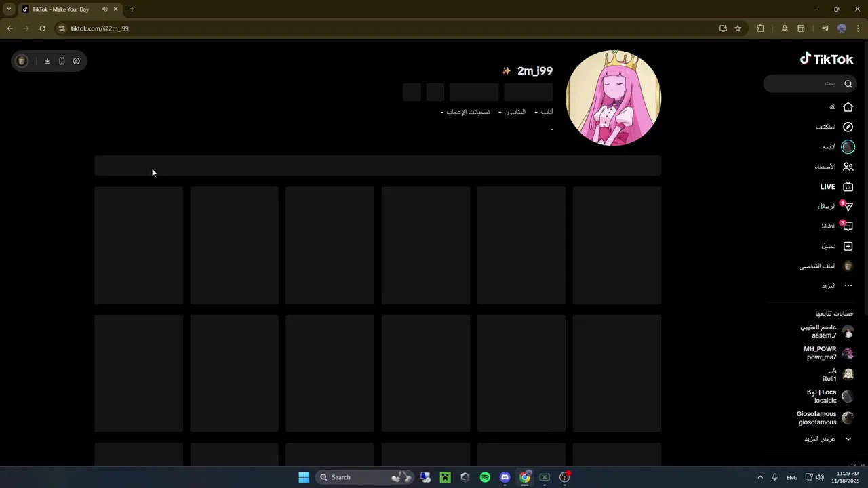The width and height of the screenshot is (868, 488).
Task: Open followed account ituli1
Action: click(837, 375)
